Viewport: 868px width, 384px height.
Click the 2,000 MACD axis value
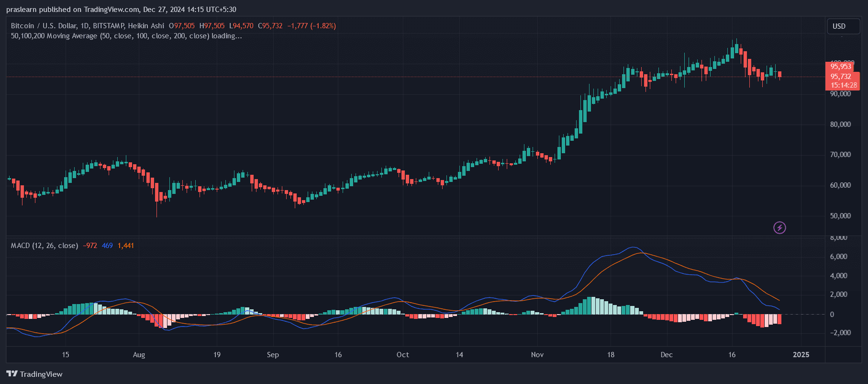click(838, 294)
